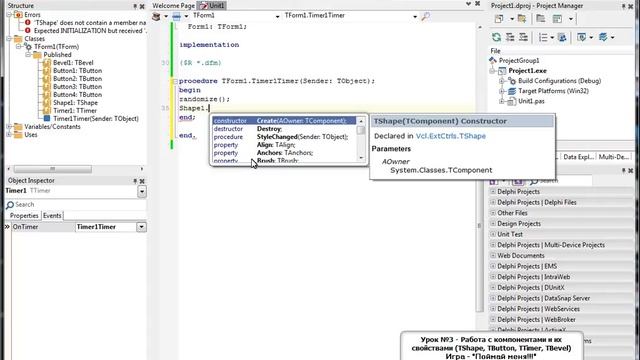
Task: Expand the Web Documents category
Action: (493, 256)
